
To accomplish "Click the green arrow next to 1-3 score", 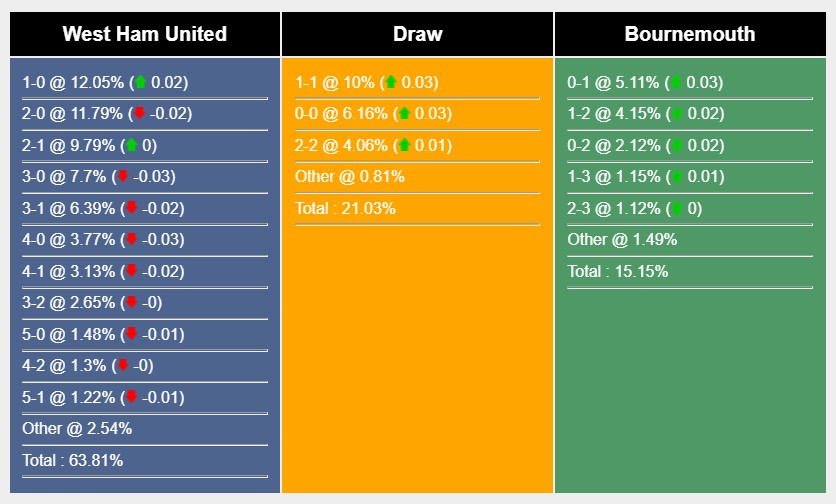I will 676,177.
